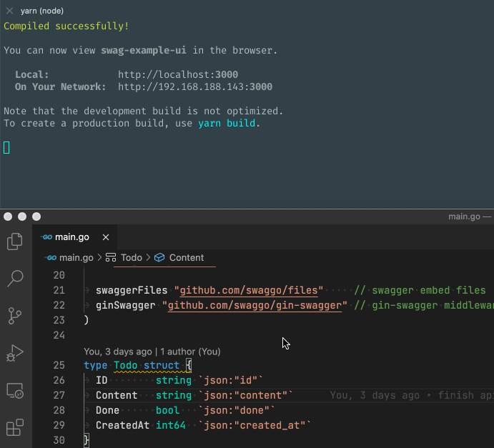Click the terminal cursor prompt
Viewport: 494px width, 448px height.
(6, 147)
